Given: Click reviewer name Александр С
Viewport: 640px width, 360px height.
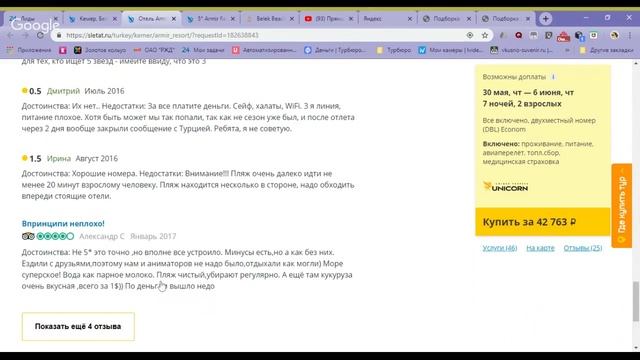Looking at the screenshot, I should tap(102, 236).
